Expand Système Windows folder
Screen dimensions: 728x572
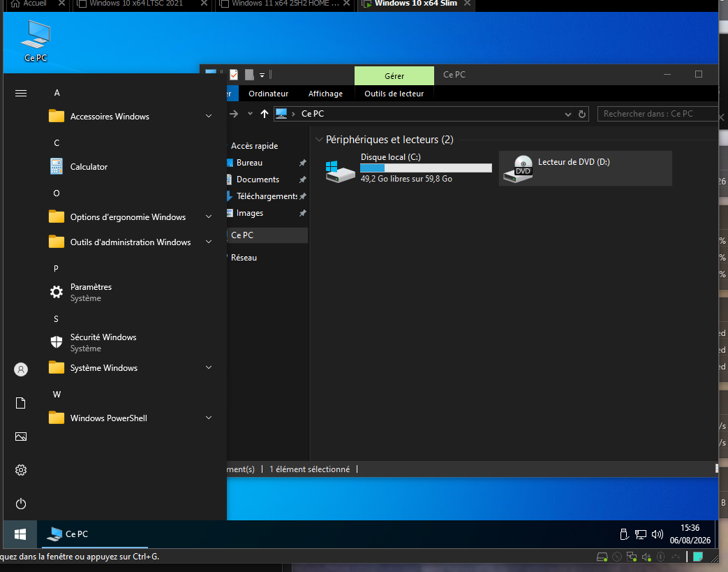point(209,367)
